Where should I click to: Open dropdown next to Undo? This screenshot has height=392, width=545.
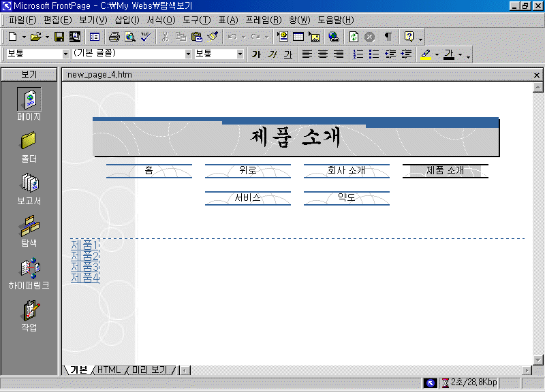point(244,37)
